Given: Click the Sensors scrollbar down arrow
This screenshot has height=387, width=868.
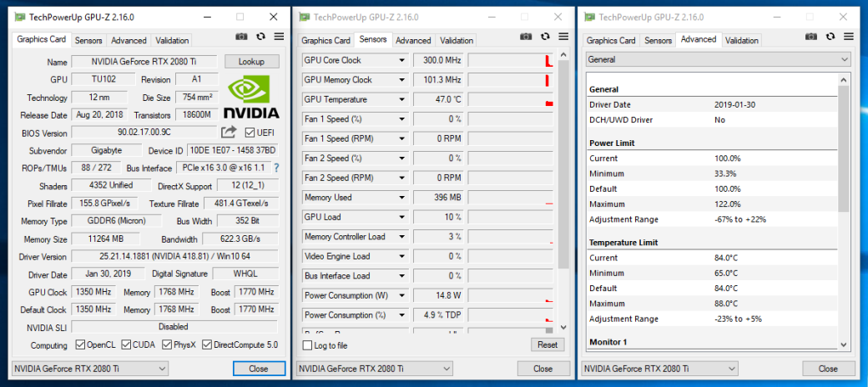Looking at the screenshot, I should (x=563, y=327).
